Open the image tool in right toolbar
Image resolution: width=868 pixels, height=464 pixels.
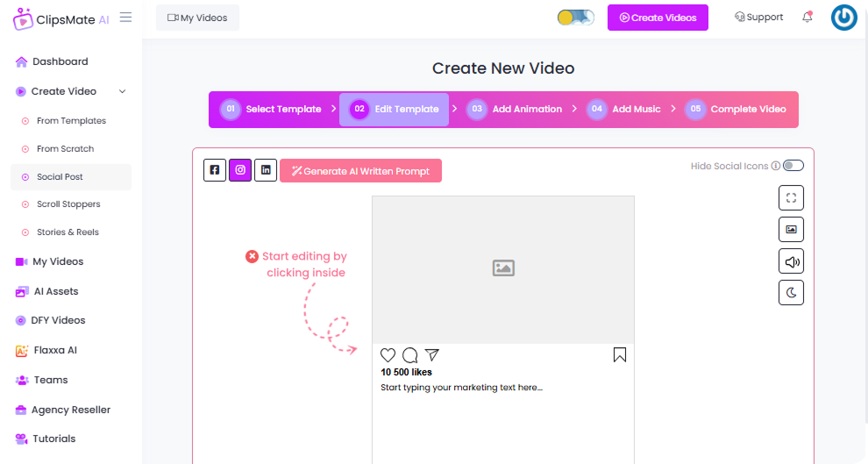(x=791, y=230)
